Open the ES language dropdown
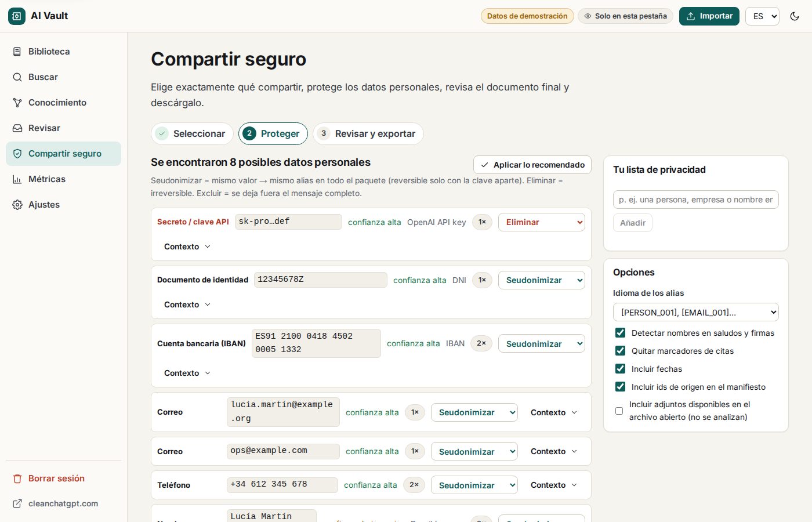 click(762, 16)
